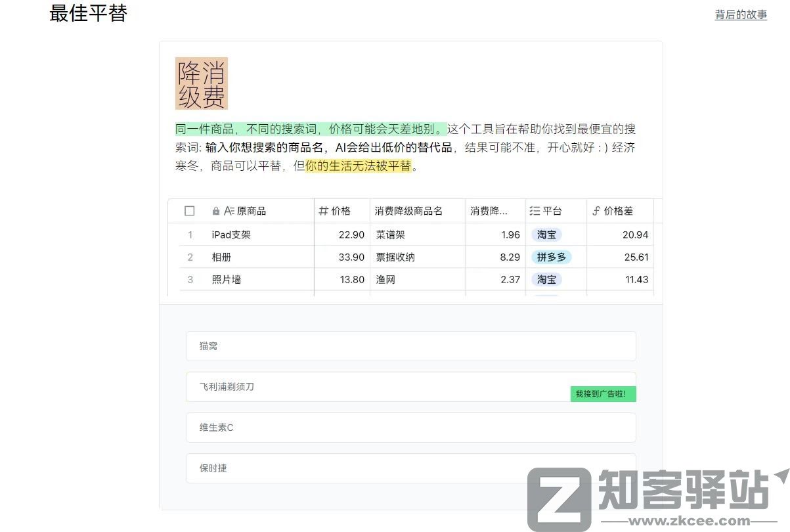Select row number 3 in the table
The height and width of the screenshot is (532, 790).
tap(190, 279)
